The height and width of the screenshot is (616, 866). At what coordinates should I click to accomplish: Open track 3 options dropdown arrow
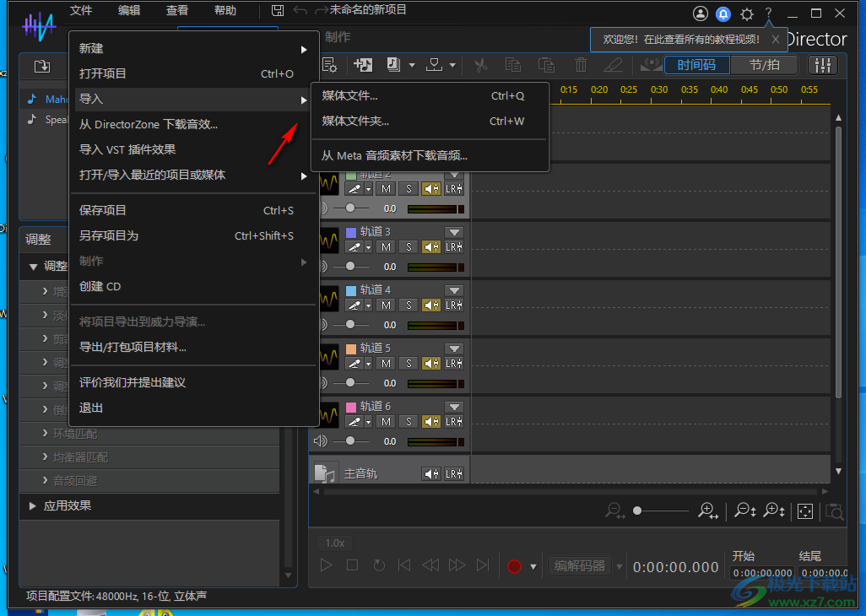point(454,232)
